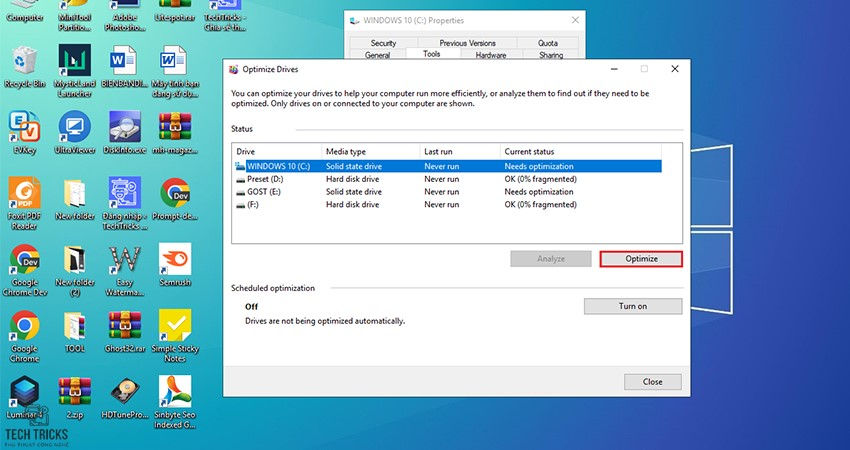Sort the list by the Drive column header
This screenshot has width=850, height=450.
coord(277,151)
